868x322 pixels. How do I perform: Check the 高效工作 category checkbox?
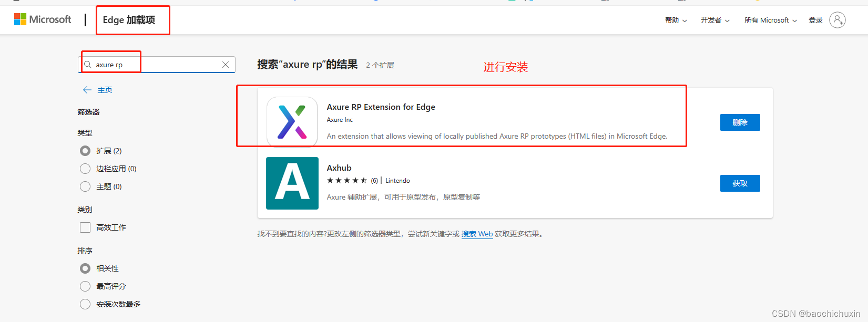coord(85,227)
